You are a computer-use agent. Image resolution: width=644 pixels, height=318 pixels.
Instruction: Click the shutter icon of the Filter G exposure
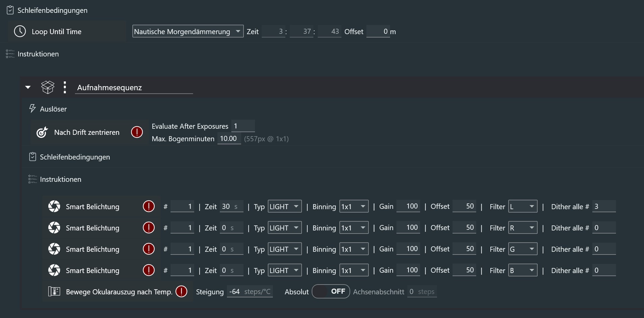(x=54, y=249)
